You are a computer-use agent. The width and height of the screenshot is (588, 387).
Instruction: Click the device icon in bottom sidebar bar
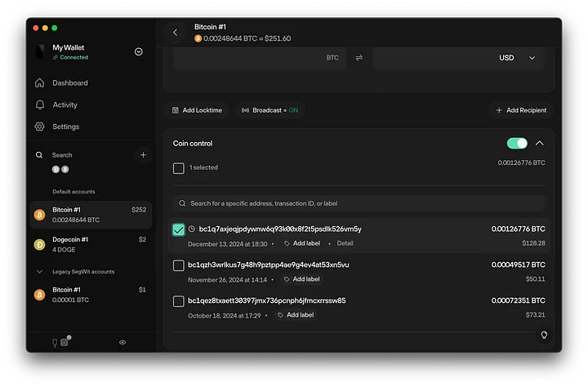pos(57,342)
